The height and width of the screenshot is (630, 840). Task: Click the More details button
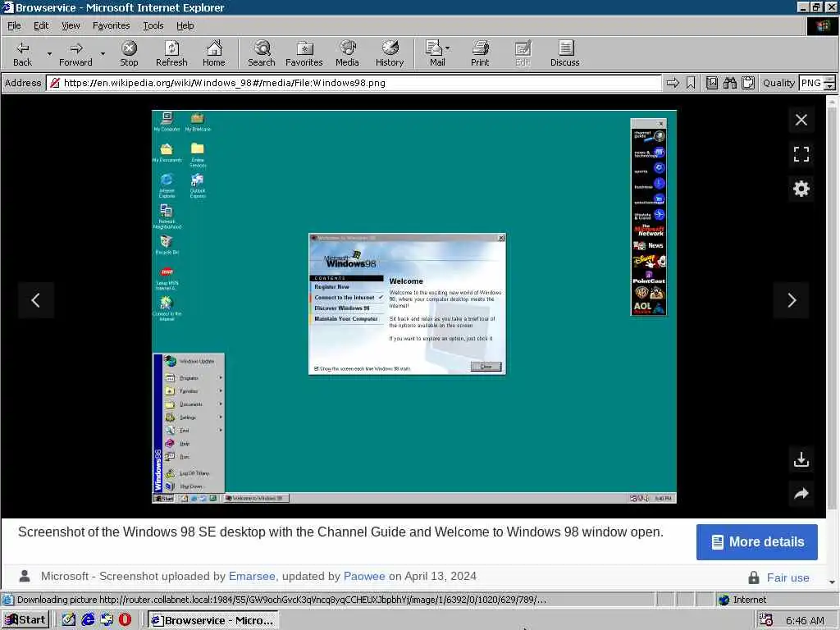757,541
